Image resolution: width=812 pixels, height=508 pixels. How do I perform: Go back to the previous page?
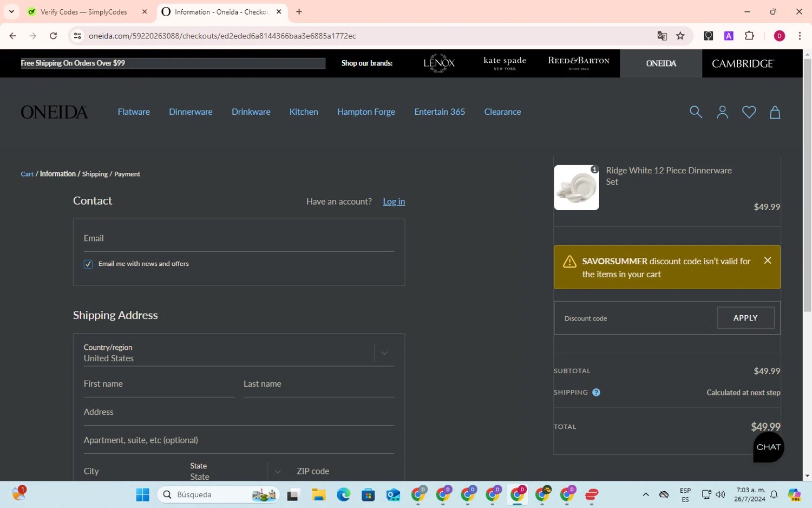(13, 36)
